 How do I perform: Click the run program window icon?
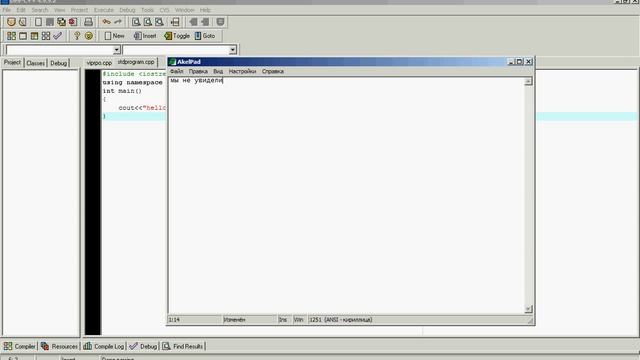pos(23,36)
